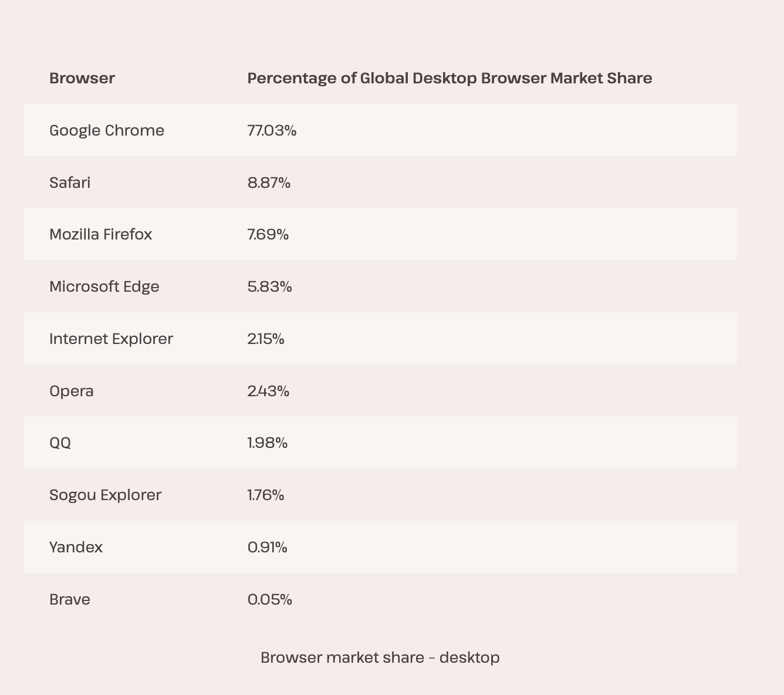Select the Safari browser name

click(70, 183)
